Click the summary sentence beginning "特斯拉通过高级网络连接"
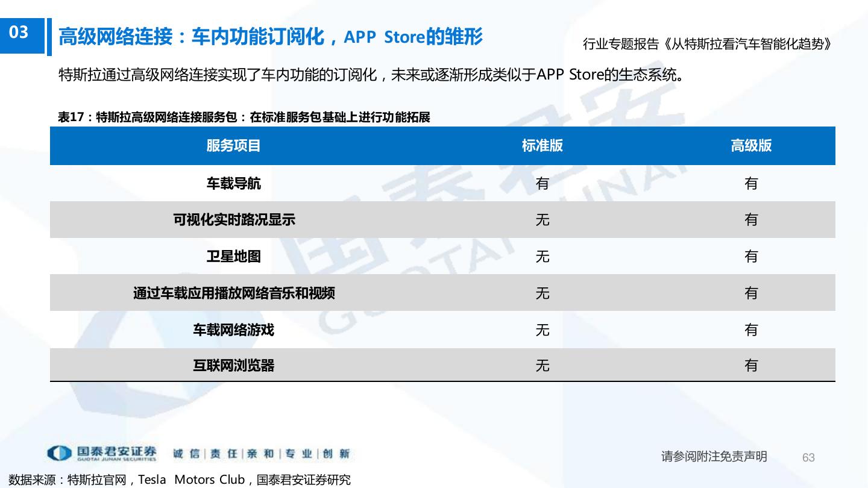The height and width of the screenshot is (488, 868). (371, 75)
